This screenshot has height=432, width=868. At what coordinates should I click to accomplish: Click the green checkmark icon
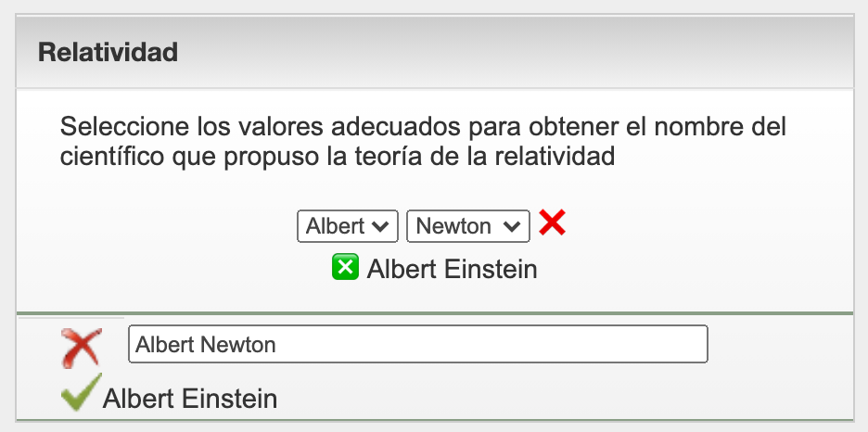[x=80, y=396]
